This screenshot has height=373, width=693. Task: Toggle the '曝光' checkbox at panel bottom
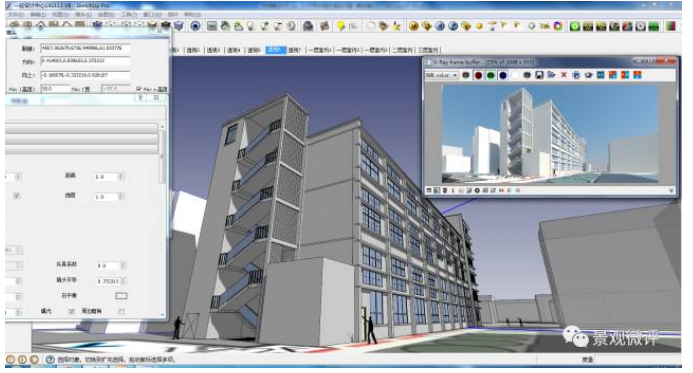[71, 311]
